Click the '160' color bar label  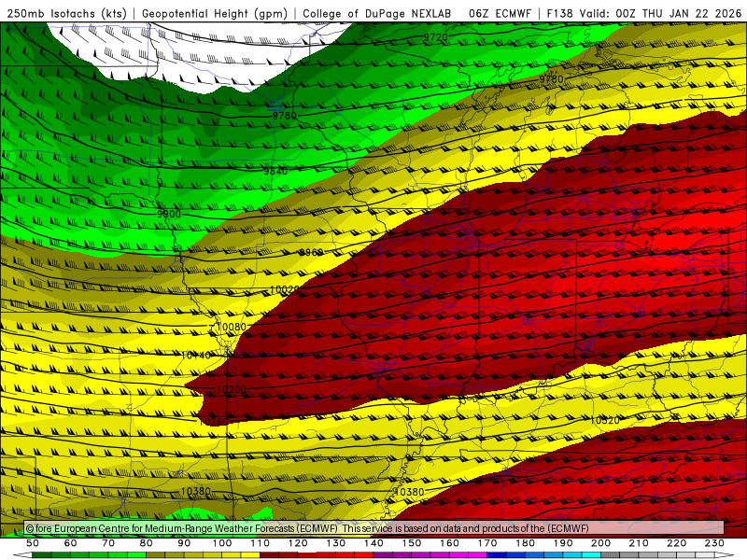coord(449,543)
